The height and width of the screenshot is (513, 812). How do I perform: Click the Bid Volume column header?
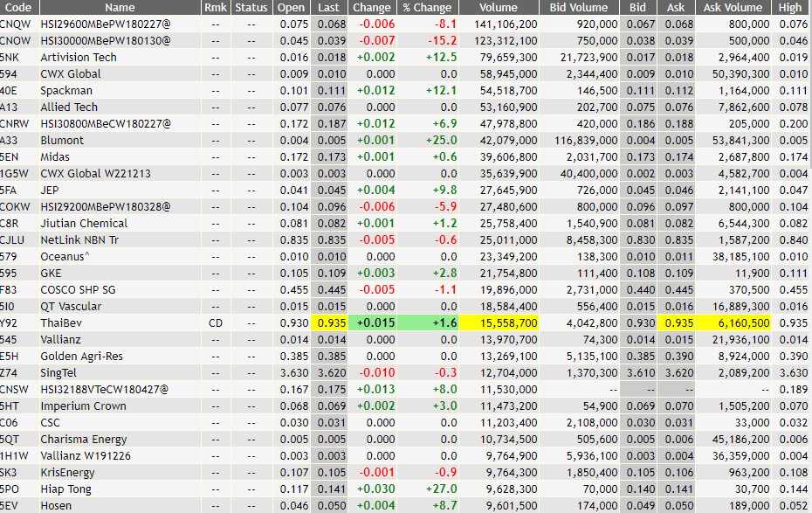tap(579, 7)
